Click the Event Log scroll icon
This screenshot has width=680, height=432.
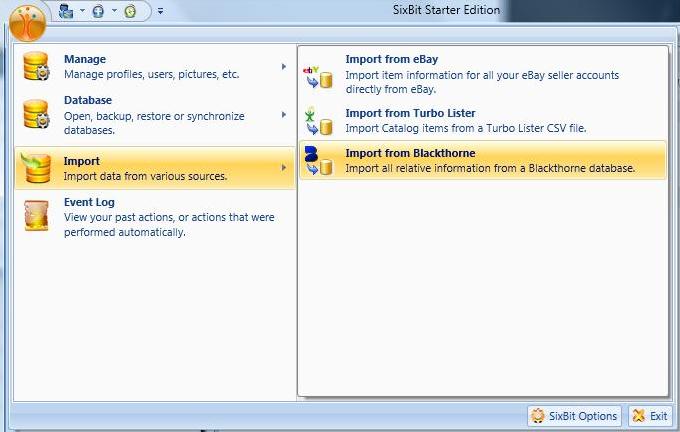click(x=36, y=215)
